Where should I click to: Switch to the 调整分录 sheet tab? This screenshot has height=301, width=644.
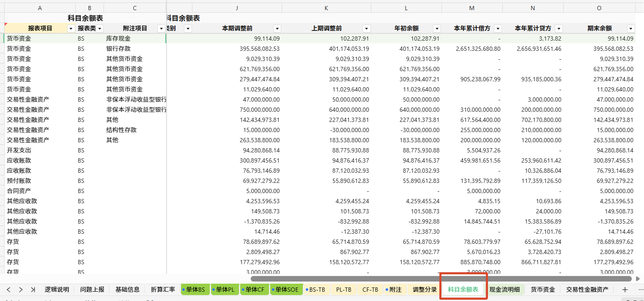click(425, 290)
